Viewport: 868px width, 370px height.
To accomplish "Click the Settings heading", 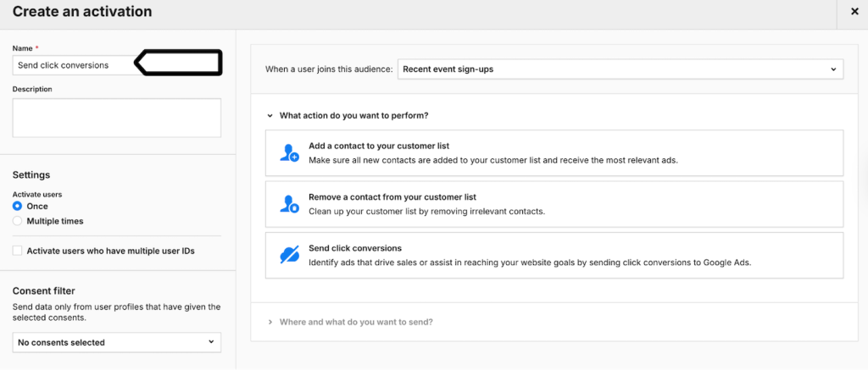I will tap(31, 174).
